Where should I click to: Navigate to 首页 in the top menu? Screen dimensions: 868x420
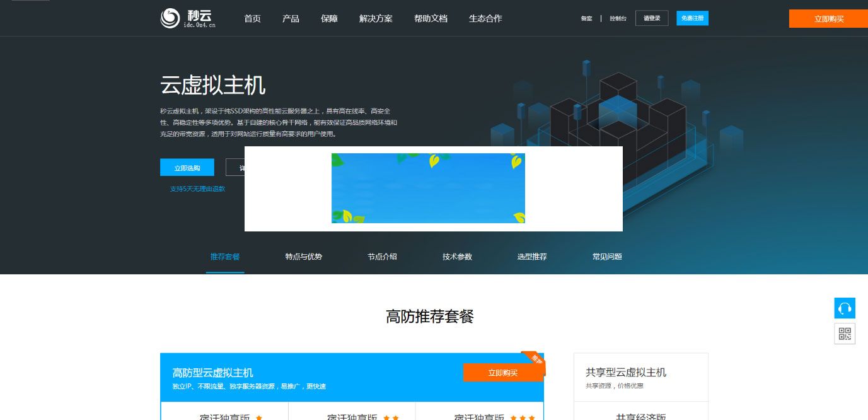[252, 18]
